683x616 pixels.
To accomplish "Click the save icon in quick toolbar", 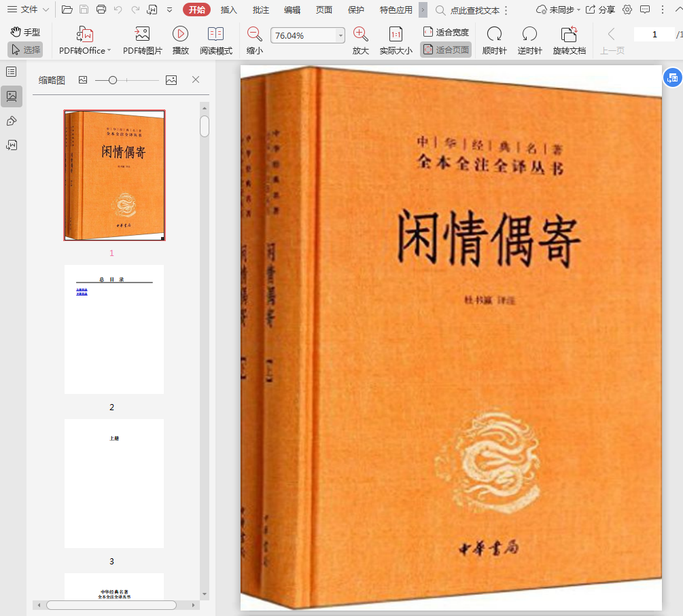I will (84, 10).
